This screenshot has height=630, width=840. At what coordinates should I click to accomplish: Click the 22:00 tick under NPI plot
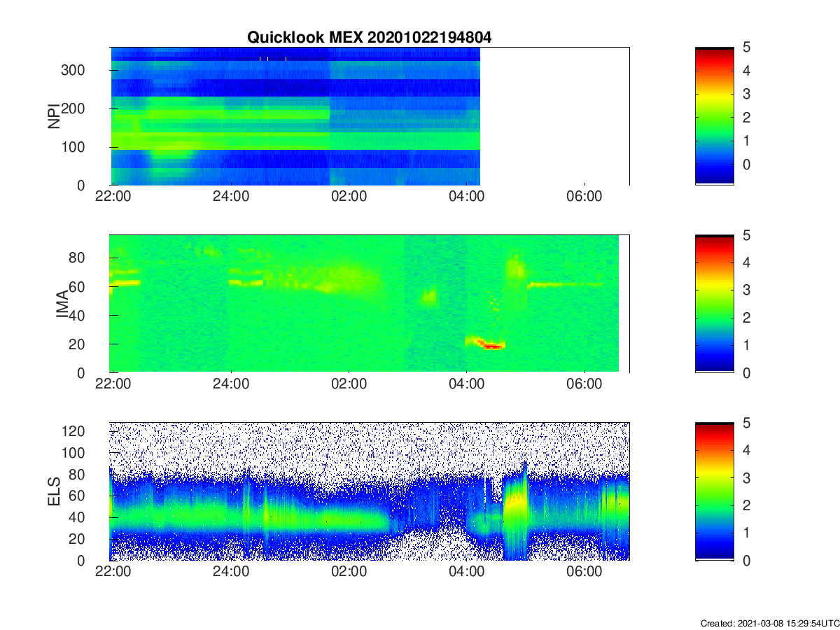[113, 197]
